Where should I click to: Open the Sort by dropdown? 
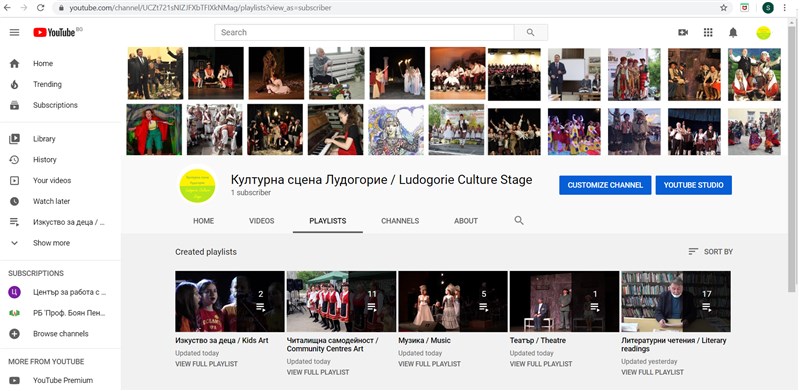pyautogui.click(x=710, y=252)
